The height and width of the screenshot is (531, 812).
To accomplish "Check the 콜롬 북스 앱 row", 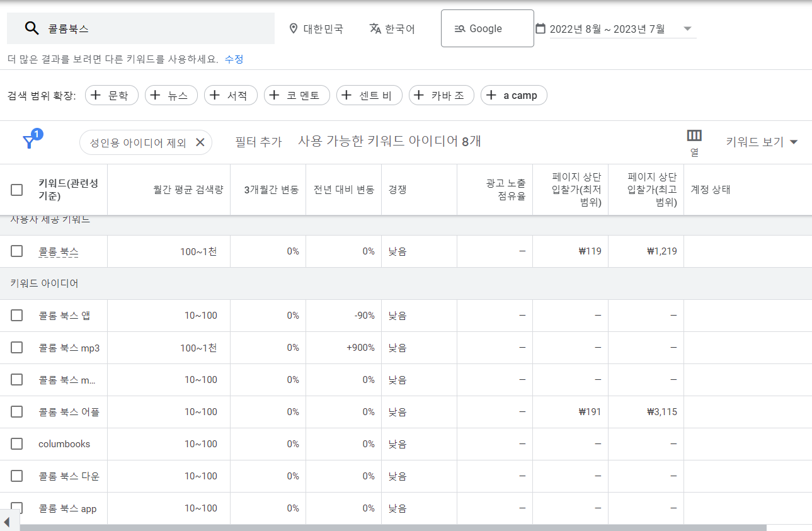I will point(17,316).
